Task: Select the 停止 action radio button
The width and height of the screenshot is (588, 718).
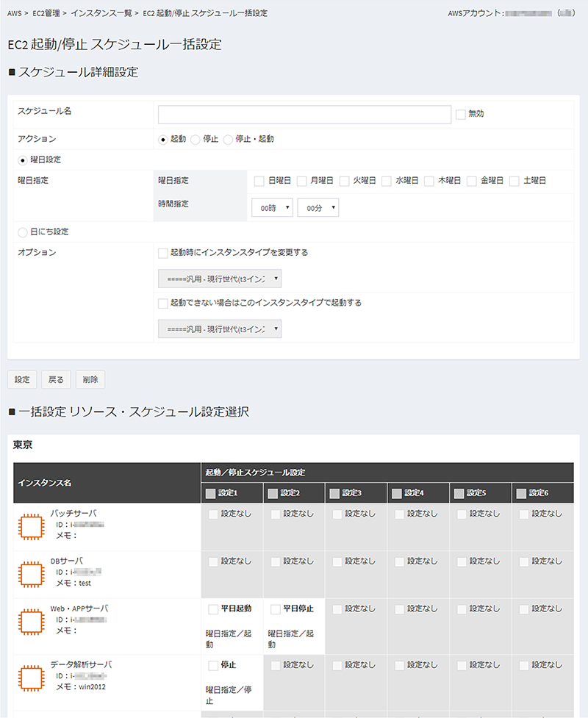Action: 195,139
